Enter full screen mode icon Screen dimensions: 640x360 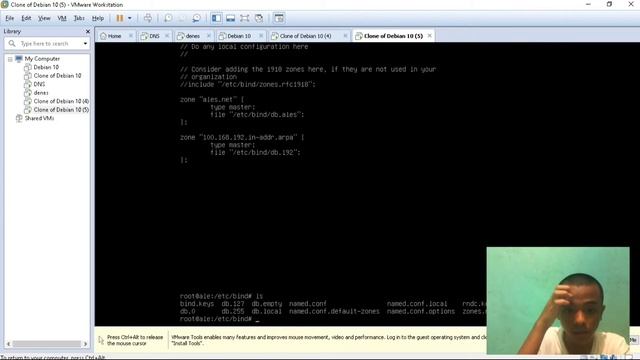coord(244,18)
